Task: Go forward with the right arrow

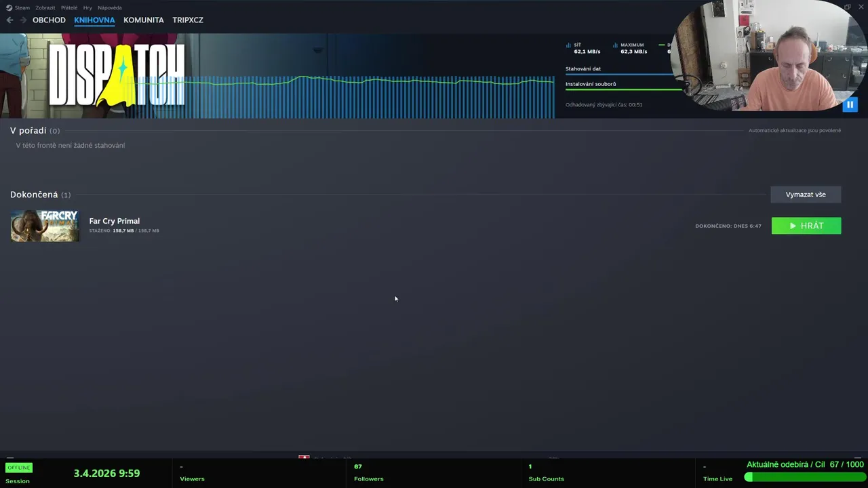Action: [x=23, y=20]
